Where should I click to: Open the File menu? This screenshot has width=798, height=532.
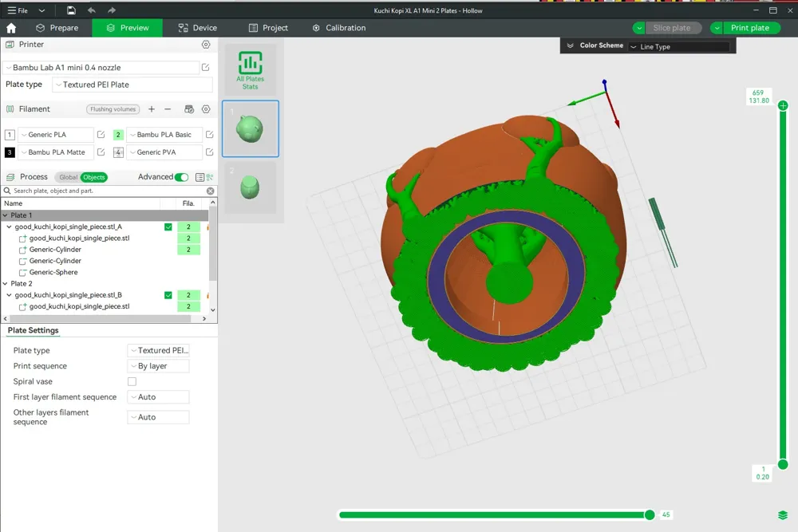tap(18, 10)
